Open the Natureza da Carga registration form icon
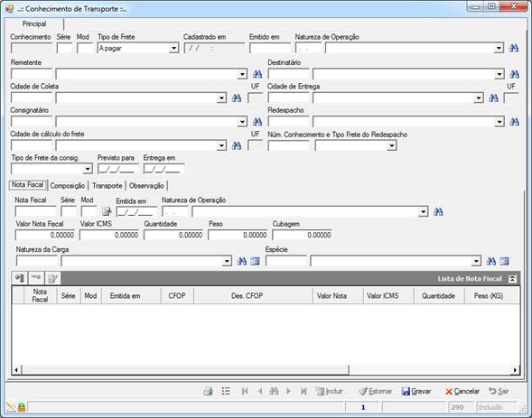This screenshot has height=418, width=532. pos(255,261)
